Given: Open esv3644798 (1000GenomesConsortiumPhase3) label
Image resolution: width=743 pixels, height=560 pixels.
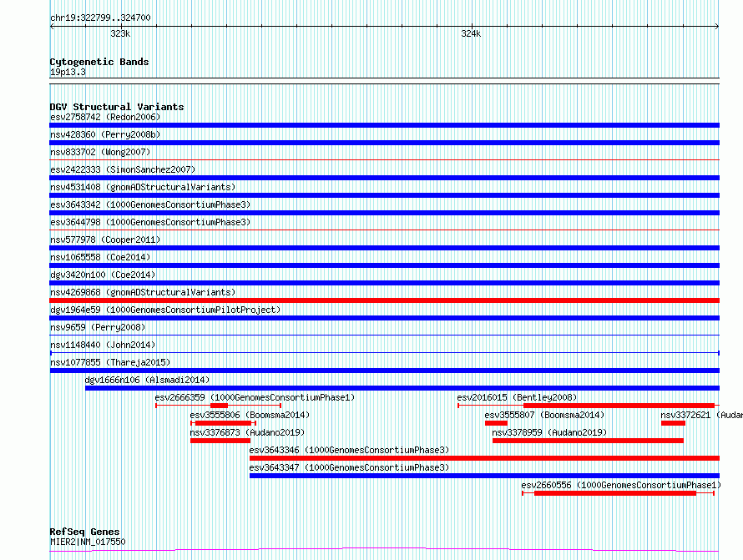Looking at the screenshot, I should (x=150, y=222).
